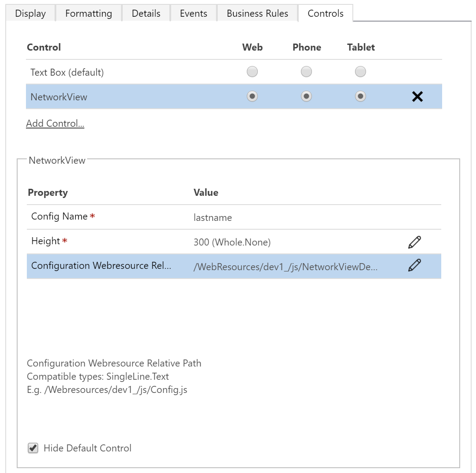Switch to the Display tab
The width and height of the screenshot is (476, 473).
point(30,14)
